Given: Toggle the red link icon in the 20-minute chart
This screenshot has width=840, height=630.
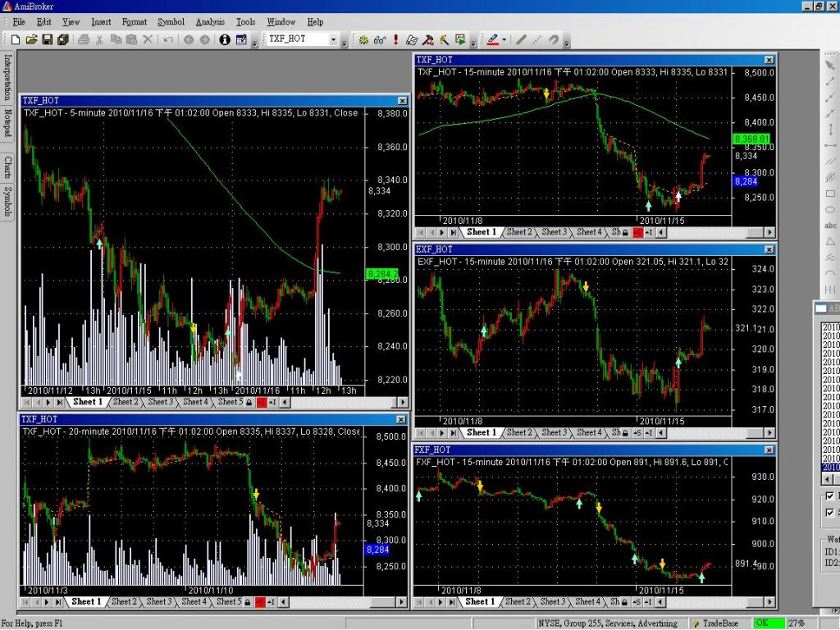Looking at the screenshot, I should (x=260, y=602).
